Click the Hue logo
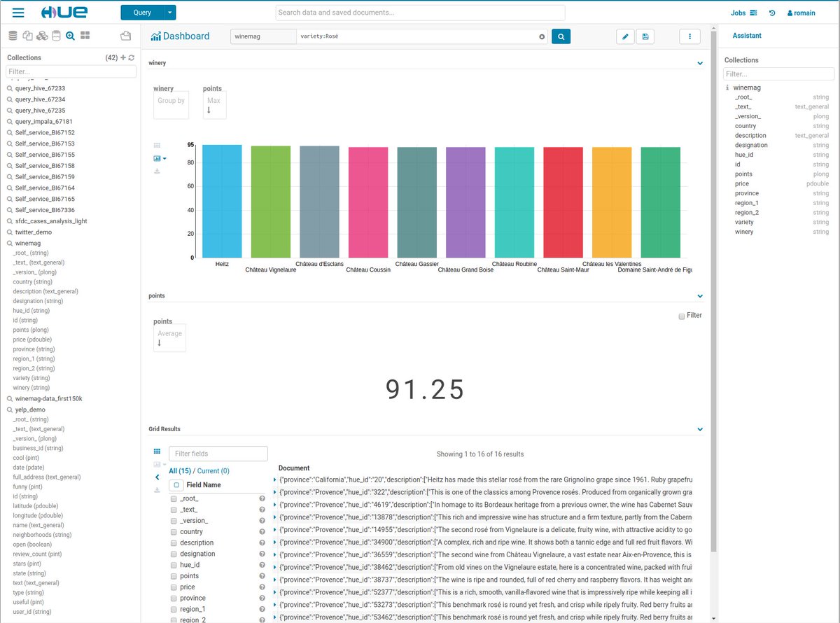This screenshot has height=623, width=840. coord(64,13)
